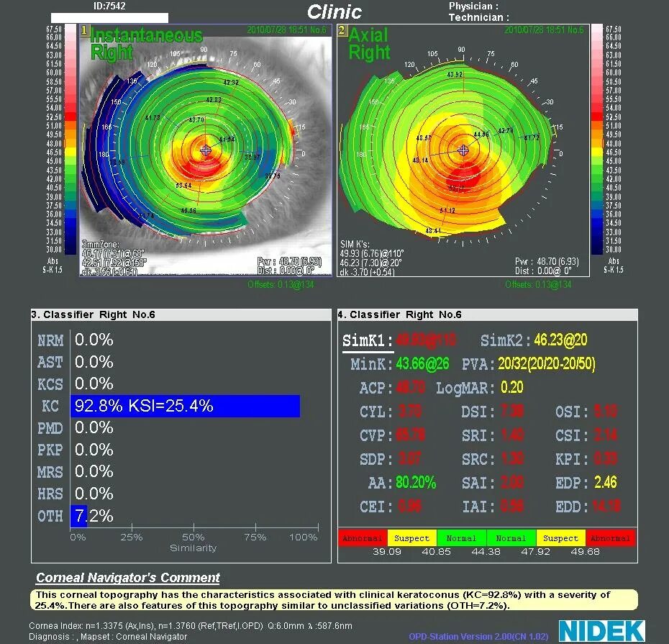
Task: Click the OTH classifier label
Action: pos(50,517)
